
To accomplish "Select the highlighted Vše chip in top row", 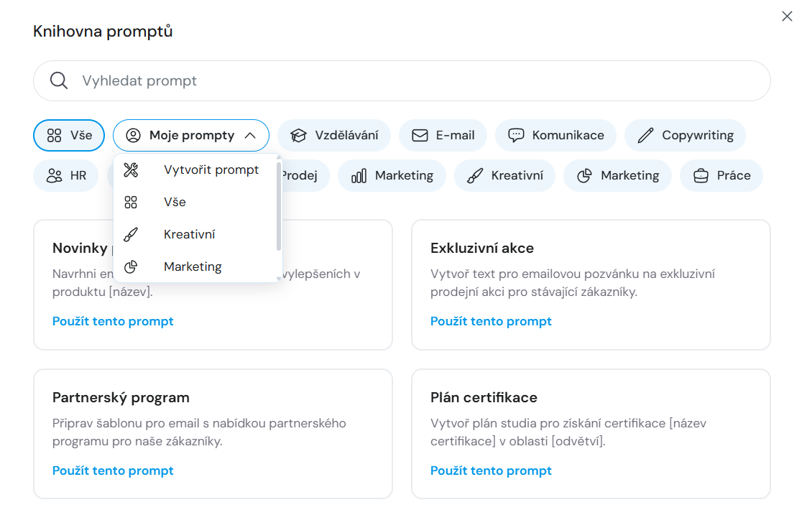I will click(x=69, y=135).
